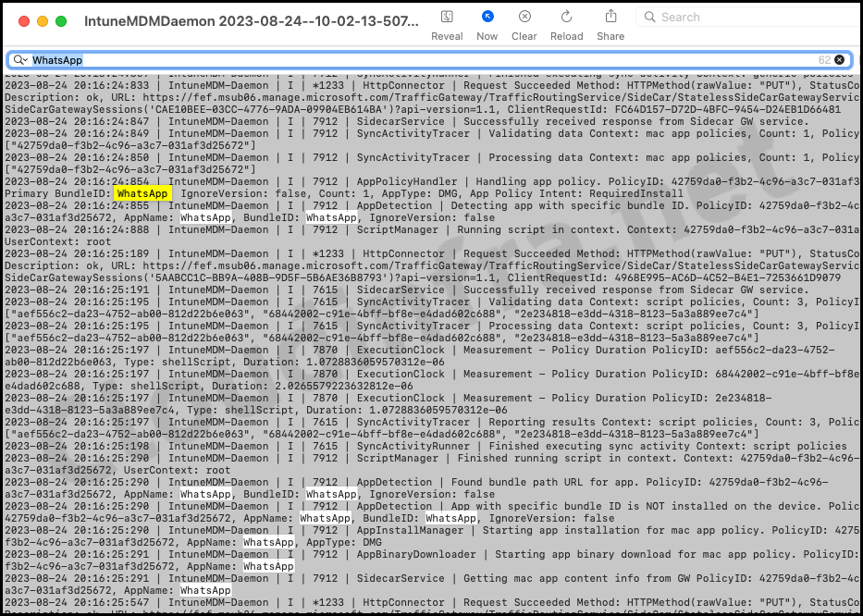Image resolution: width=863 pixels, height=616 pixels.
Task: Click "Validating data Context: script policies" message
Action: (x=616, y=302)
